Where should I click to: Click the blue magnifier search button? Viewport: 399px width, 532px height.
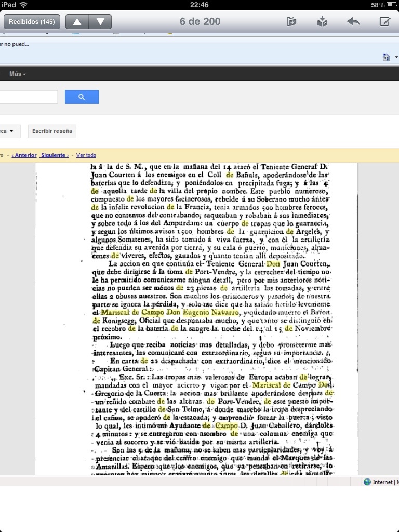82,97
